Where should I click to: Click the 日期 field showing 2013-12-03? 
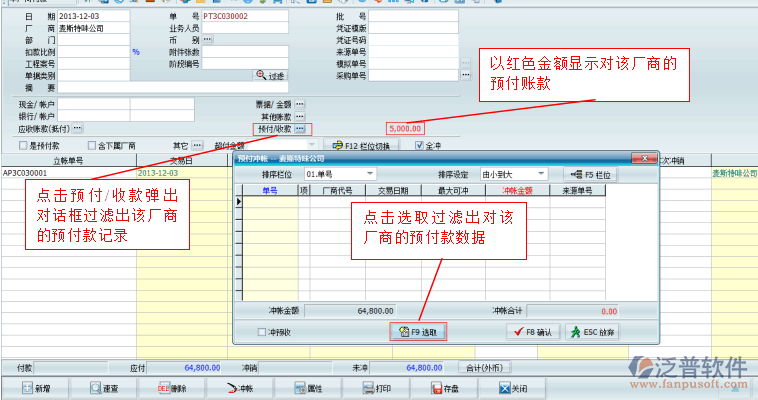click(x=93, y=16)
